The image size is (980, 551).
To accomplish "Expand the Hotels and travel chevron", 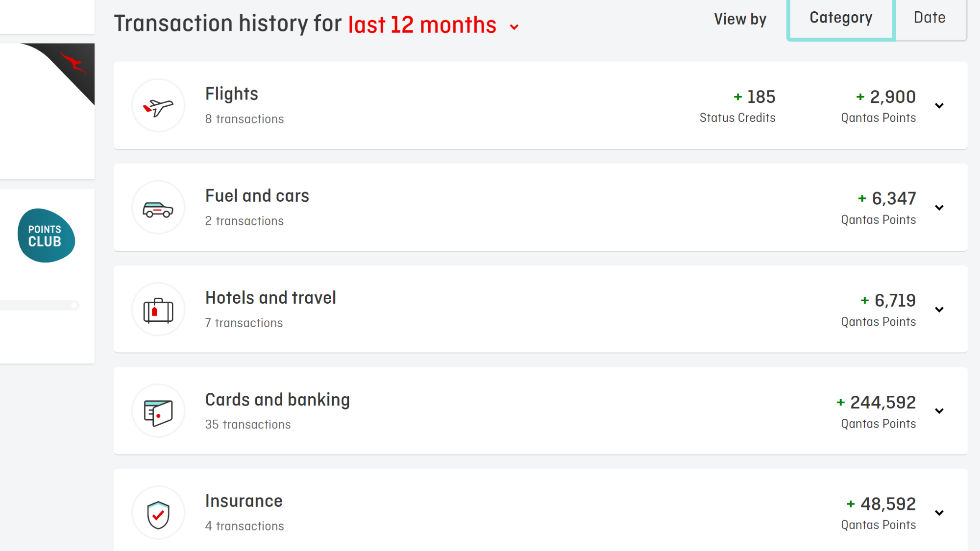I will click(939, 310).
